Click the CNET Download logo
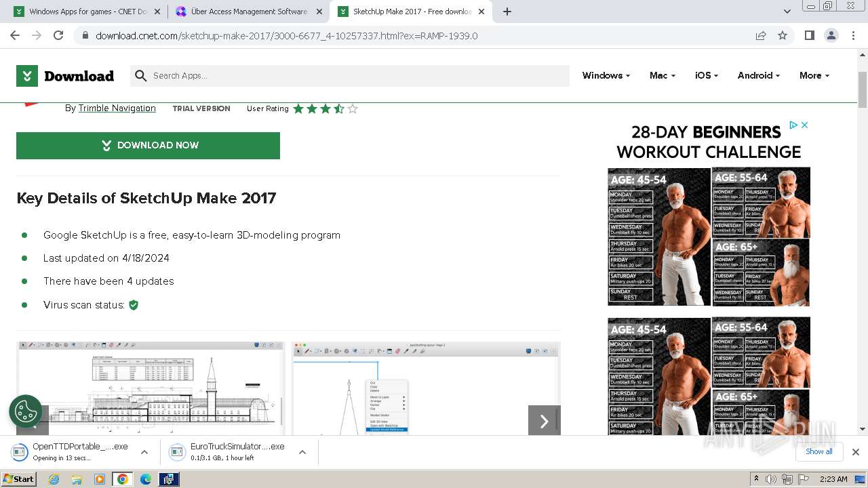This screenshot has height=488, width=868. (65, 76)
